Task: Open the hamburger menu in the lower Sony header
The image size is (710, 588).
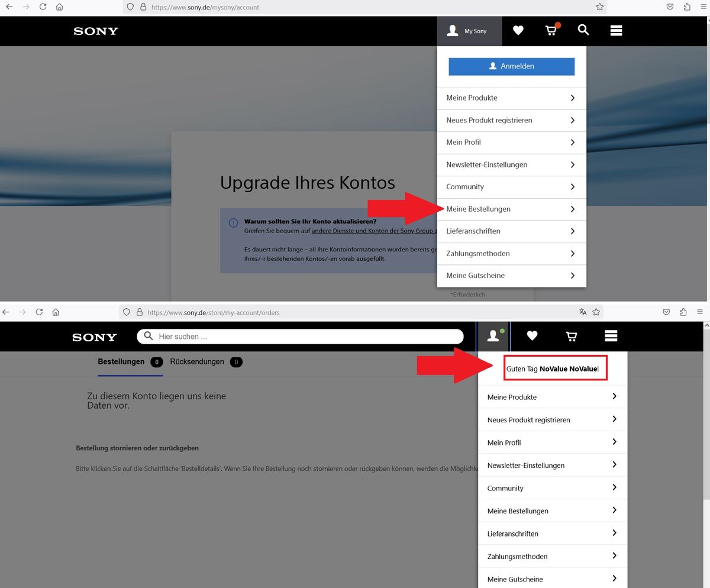Action: tap(611, 336)
